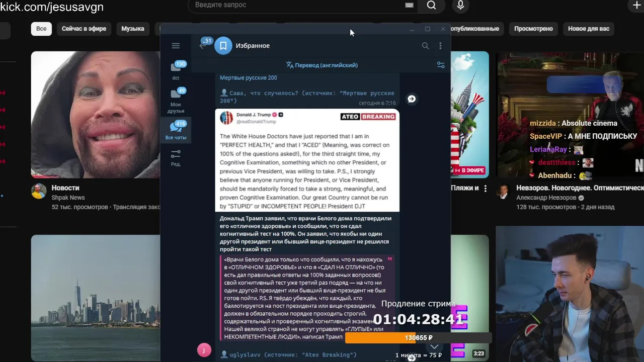Select the Все чаты folder
This screenshot has width=644, height=362.
(x=176, y=131)
